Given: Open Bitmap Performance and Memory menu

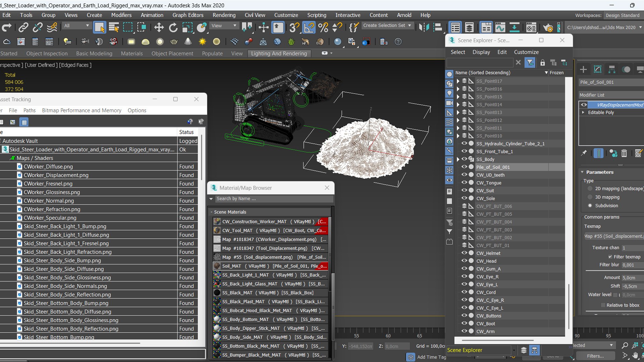Looking at the screenshot, I should [x=82, y=110].
